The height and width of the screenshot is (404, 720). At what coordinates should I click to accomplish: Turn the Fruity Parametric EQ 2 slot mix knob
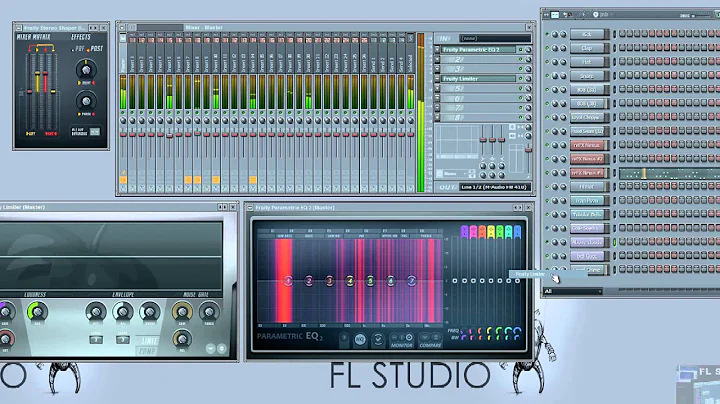pyautogui.click(x=528, y=50)
